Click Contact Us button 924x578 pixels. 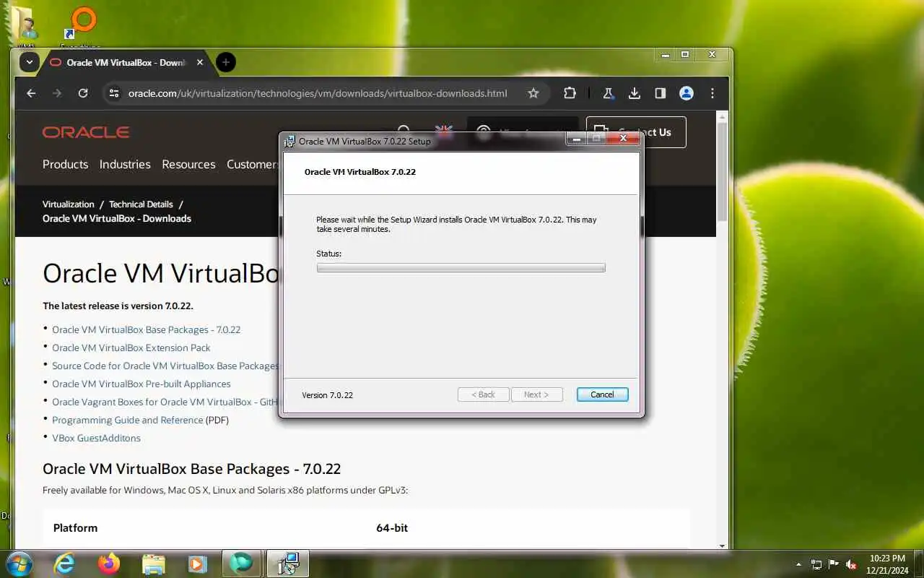point(664,132)
